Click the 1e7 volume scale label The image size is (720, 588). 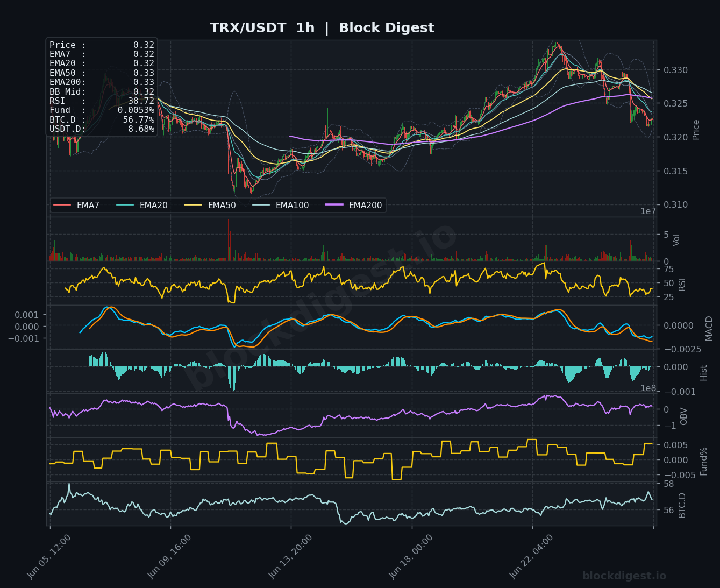click(648, 211)
